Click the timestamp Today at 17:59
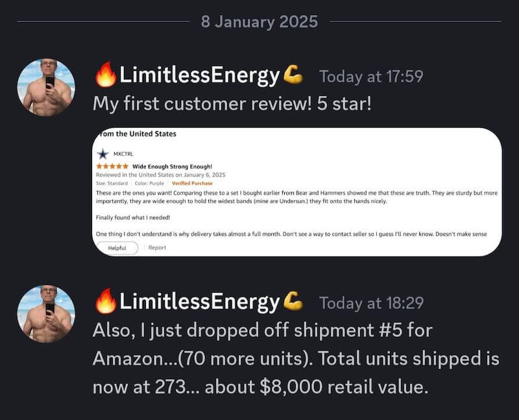519x420 pixels. [x=368, y=76]
